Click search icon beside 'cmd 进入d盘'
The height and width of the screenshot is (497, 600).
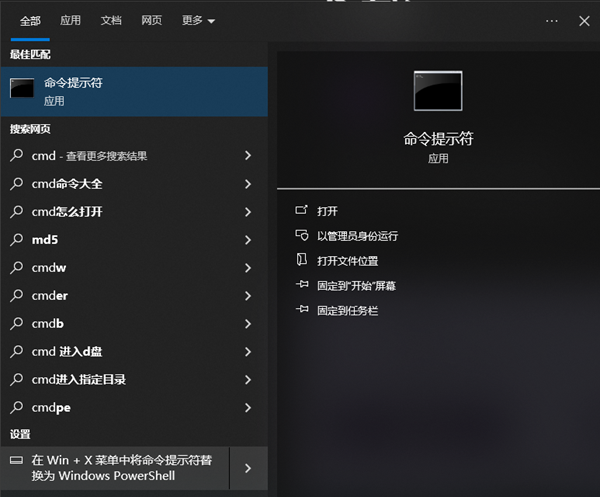coord(16,351)
